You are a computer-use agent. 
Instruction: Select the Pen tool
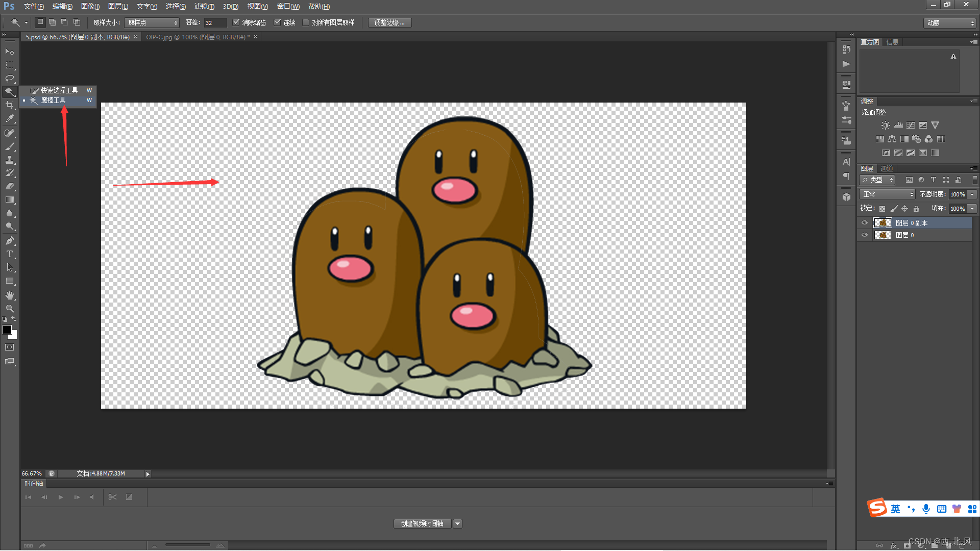coord(10,241)
